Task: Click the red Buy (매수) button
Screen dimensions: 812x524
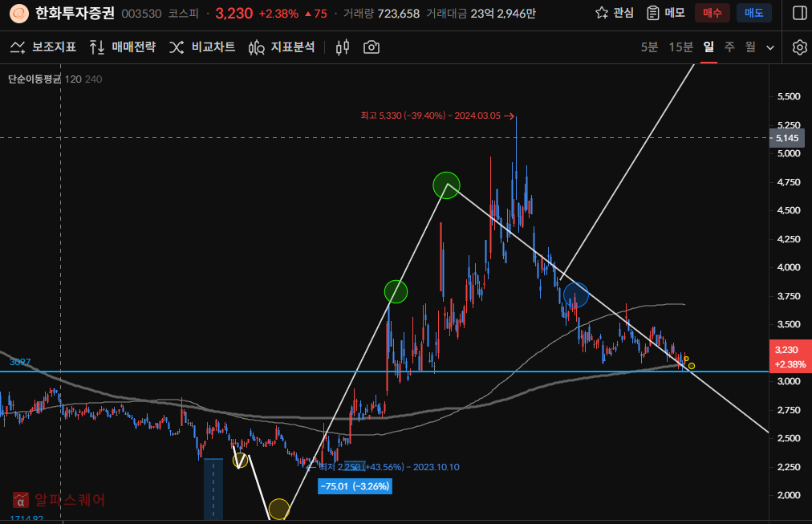Action: pos(712,13)
